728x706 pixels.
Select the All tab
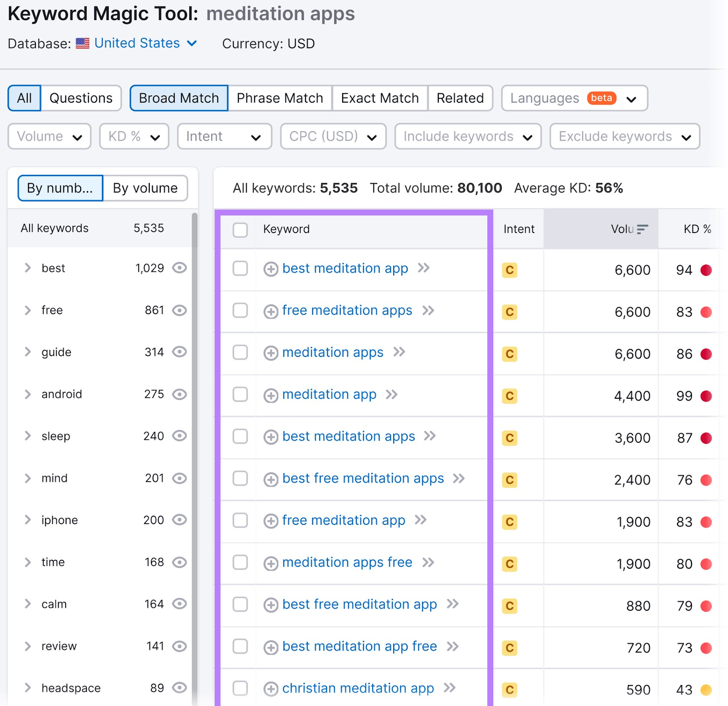(x=25, y=98)
